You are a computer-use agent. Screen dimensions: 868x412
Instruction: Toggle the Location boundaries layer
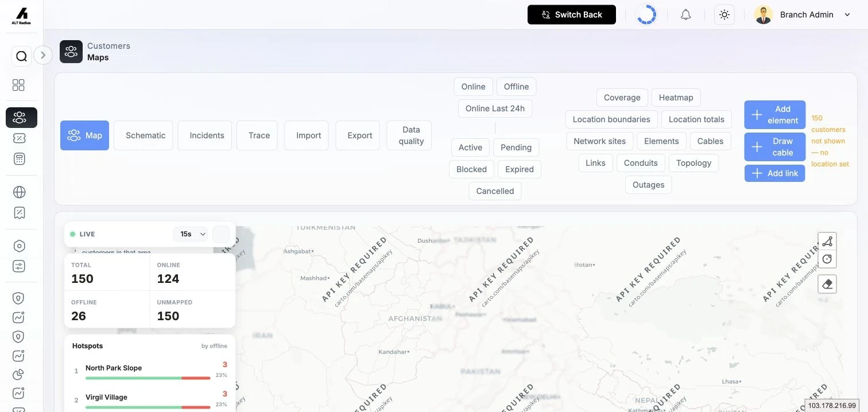(x=611, y=119)
